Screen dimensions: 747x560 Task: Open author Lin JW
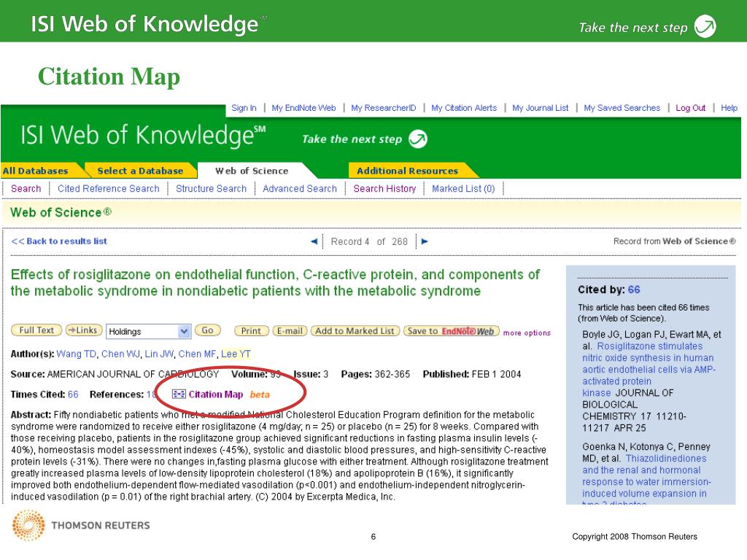point(159,354)
